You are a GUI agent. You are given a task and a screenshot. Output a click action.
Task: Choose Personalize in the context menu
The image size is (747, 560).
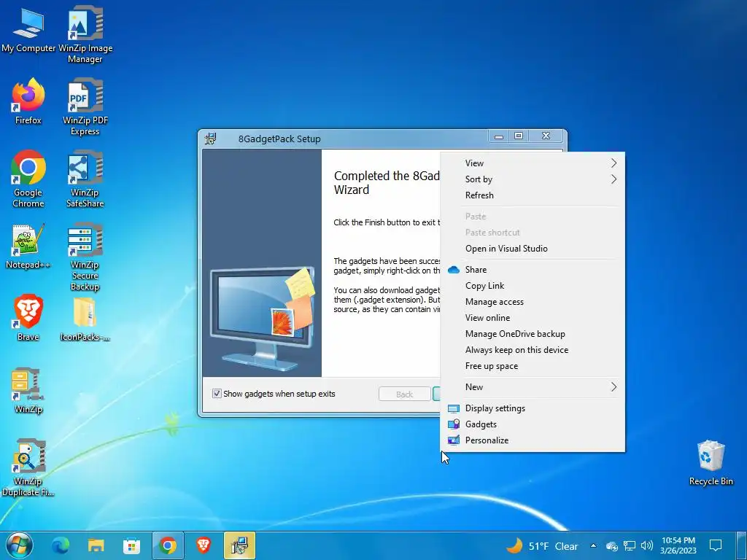coord(533,440)
